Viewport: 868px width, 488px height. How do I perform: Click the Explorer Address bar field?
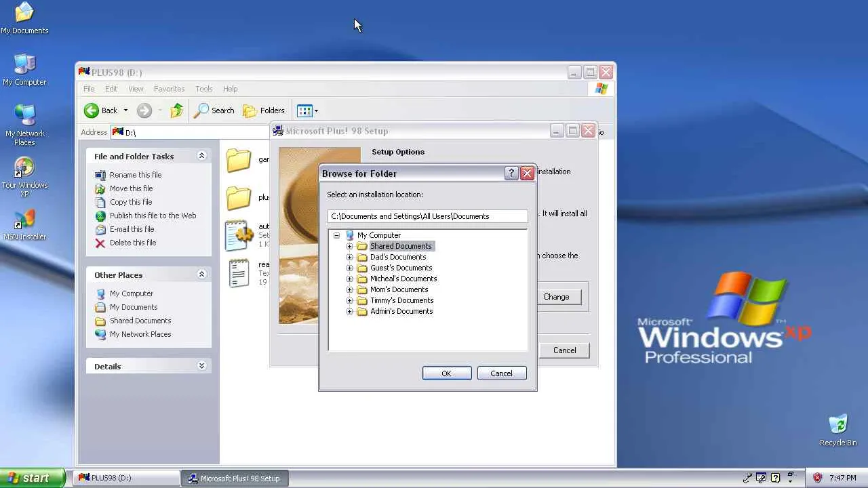[x=191, y=132]
